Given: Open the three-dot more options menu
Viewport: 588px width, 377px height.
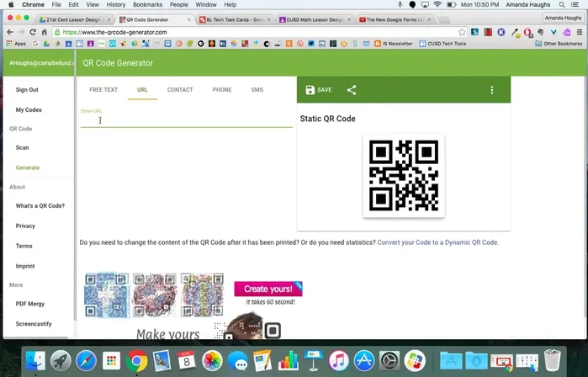Looking at the screenshot, I should coord(492,90).
